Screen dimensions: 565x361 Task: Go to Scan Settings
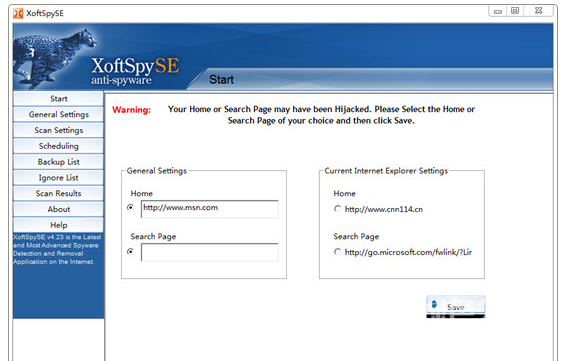click(x=58, y=130)
